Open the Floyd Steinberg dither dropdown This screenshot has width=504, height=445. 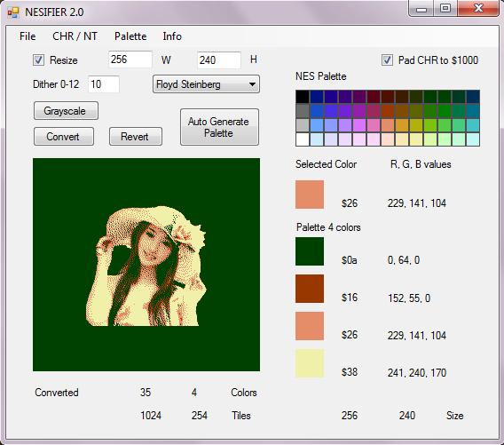(206, 84)
